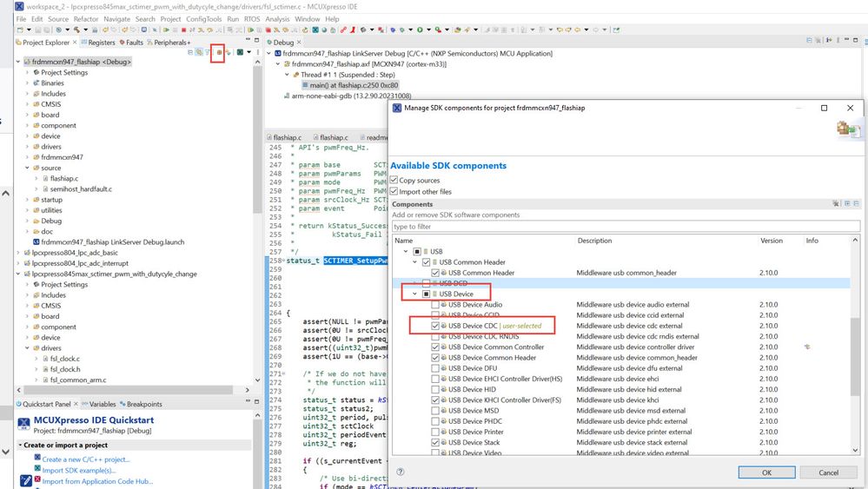Collapse the USB Common Header node
This screenshot has width=868, height=489.
point(414,261)
